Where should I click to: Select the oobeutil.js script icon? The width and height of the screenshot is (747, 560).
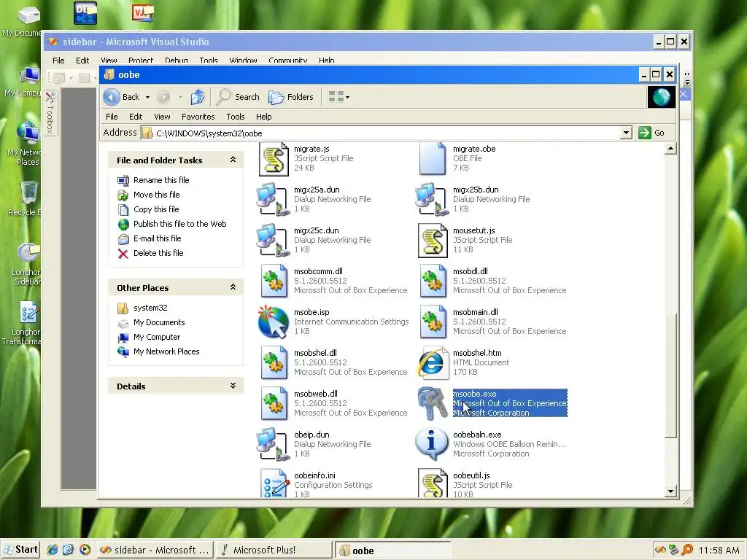[x=432, y=484]
